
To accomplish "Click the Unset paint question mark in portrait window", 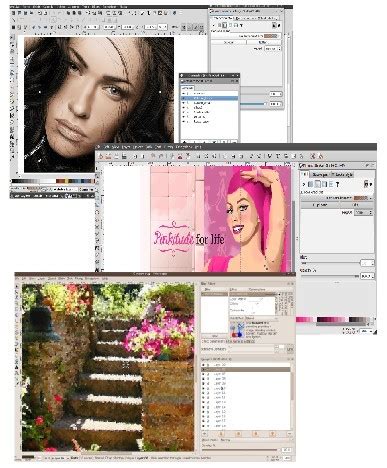I will point(241,25).
